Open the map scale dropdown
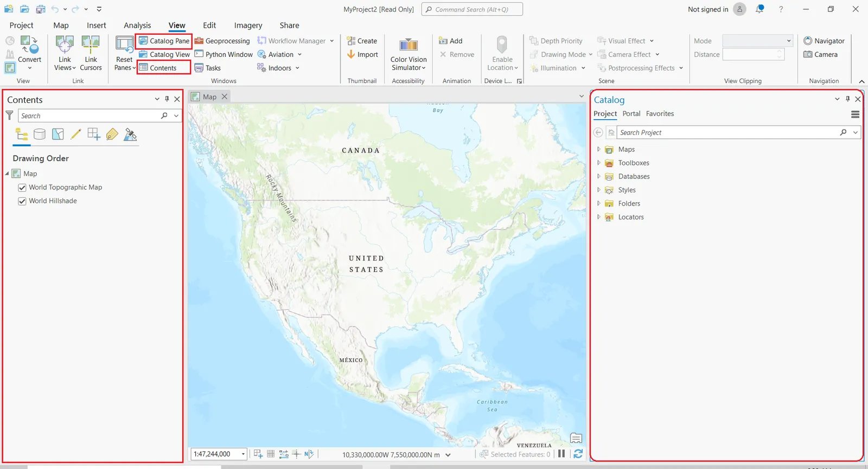This screenshot has width=868, height=469. point(243,454)
